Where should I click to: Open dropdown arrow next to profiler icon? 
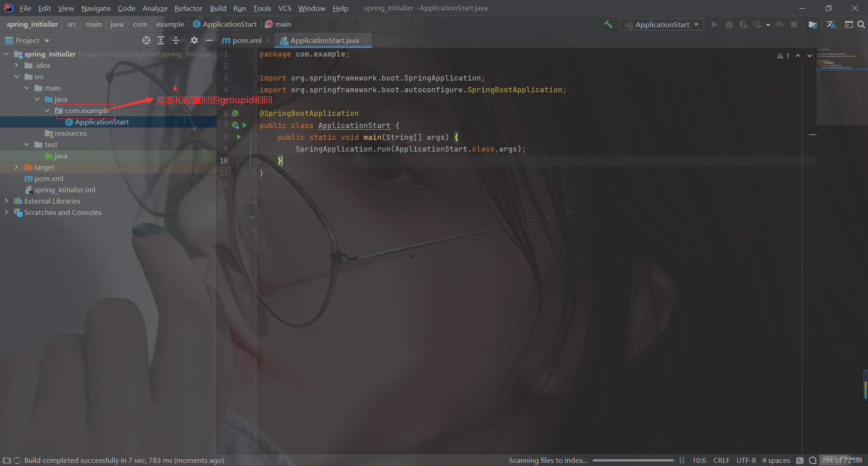click(x=768, y=25)
